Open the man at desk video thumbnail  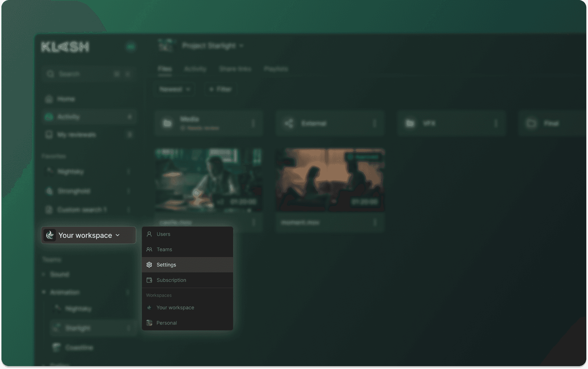(209, 180)
